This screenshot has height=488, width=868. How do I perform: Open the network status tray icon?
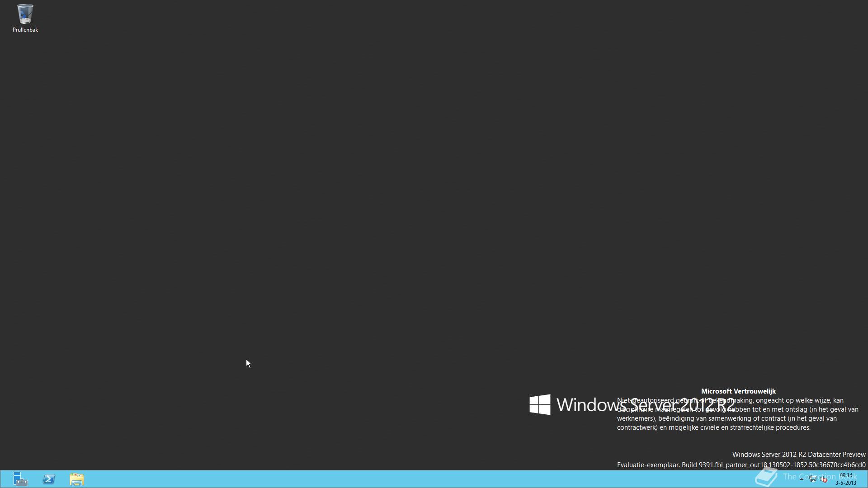pyautogui.click(x=813, y=479)
